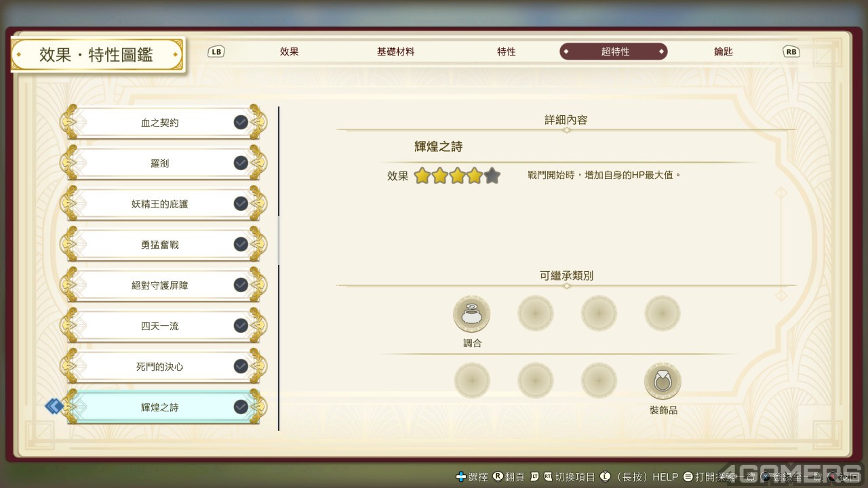Click the LT trigger icon
This screenshot has width=868, height=488.
pyautogui.click(x=536, y=477)
